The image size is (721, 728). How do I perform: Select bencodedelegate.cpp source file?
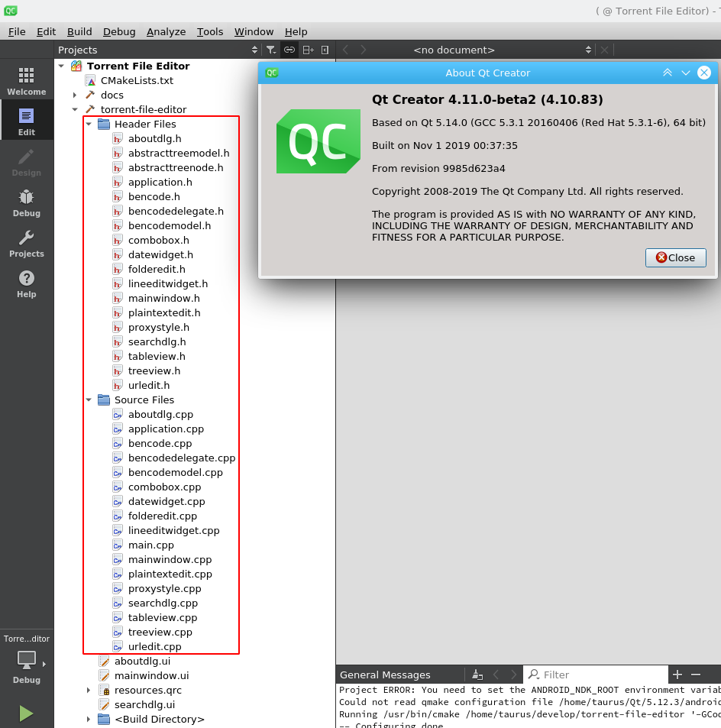pyautogui.click(x=182, y=458)
